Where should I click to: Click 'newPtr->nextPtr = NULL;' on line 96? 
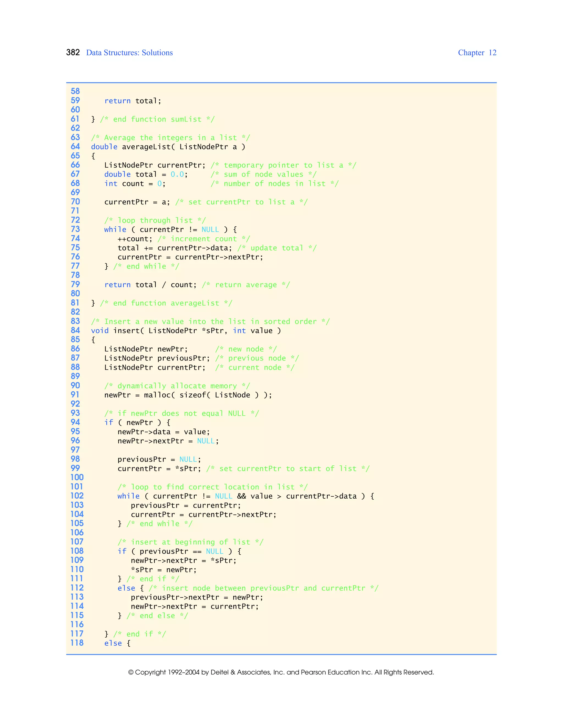coord(168,441)
